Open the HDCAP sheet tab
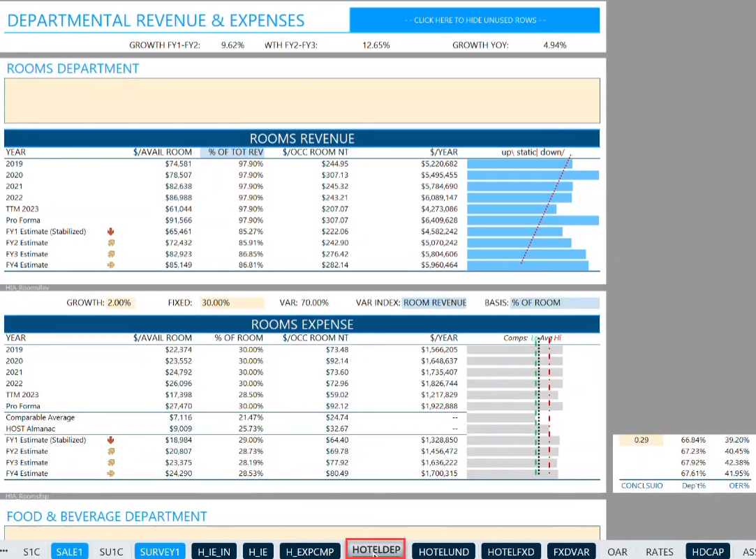756x559 pixels. pos(708,552)
